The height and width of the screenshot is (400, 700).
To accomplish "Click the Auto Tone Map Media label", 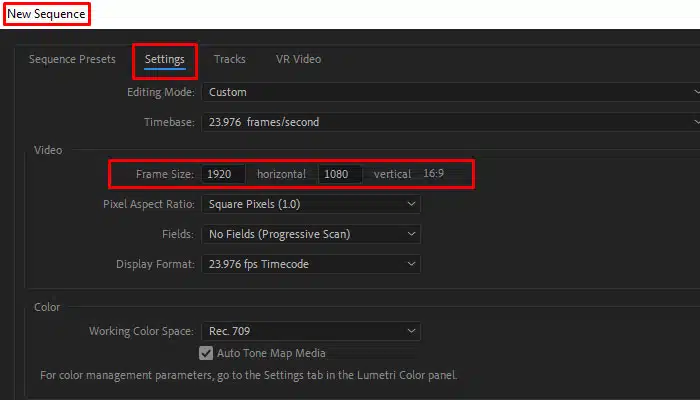I will [271, 353].
